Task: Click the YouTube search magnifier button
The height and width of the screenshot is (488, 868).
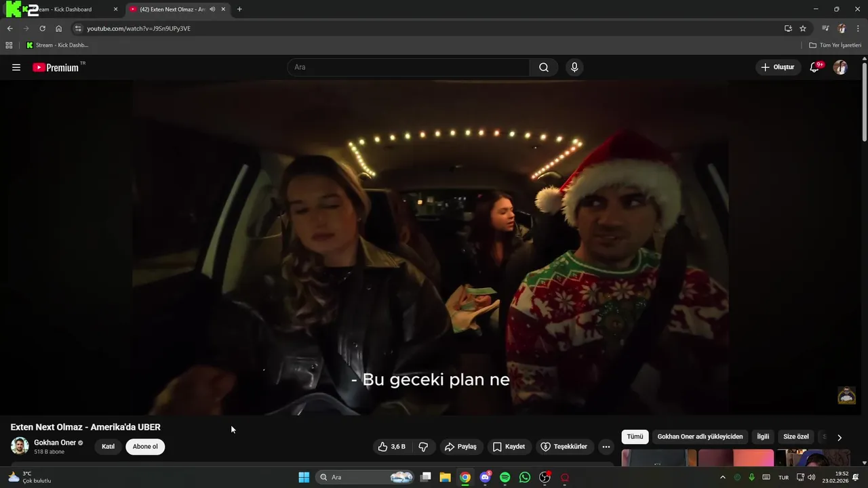Action: [x=544, y=67]
